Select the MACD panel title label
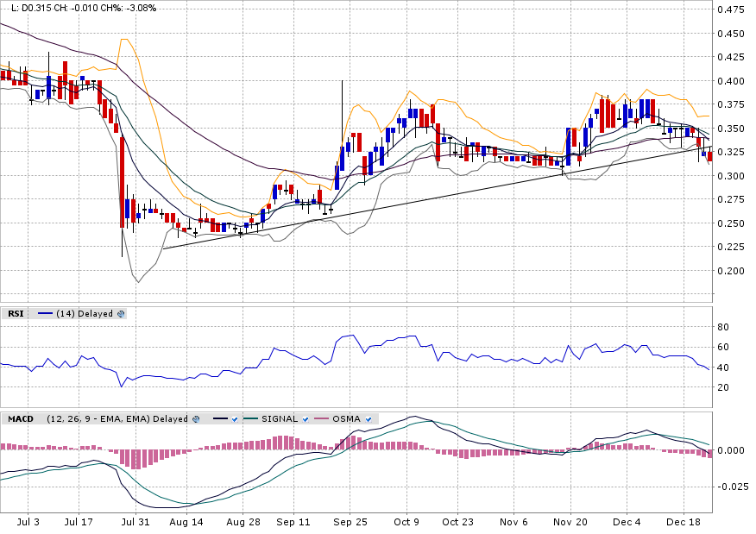The width and height of the screenshot is (756, 534). 20,419
